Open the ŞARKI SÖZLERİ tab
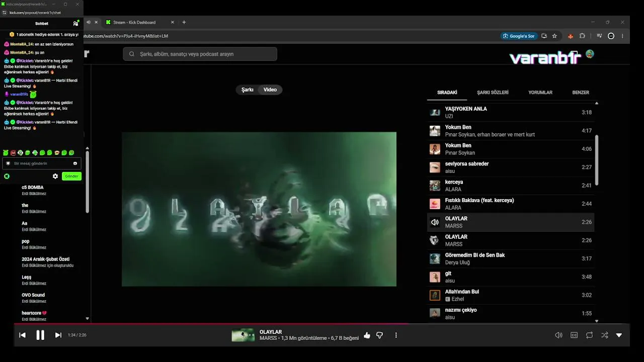This screenshot has height=362, width=644. (493, 93)
